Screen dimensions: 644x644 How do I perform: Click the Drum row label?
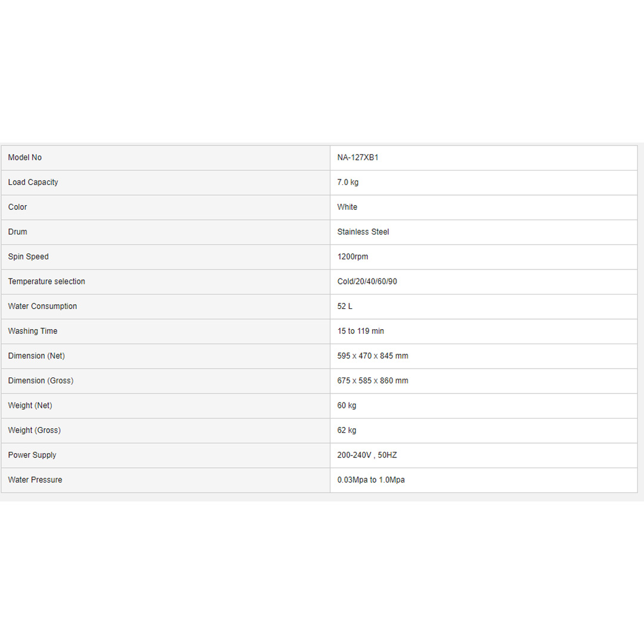point(18,232)
